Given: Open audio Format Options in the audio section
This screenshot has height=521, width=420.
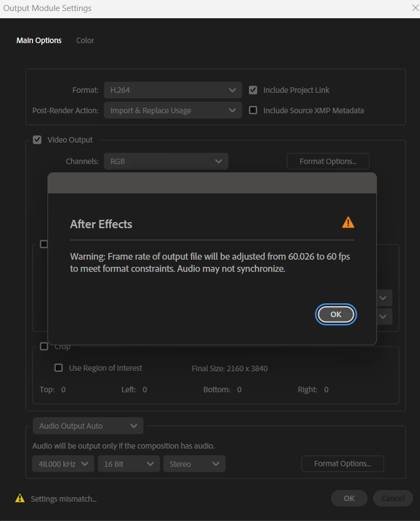Looking at the screenshot, I should pyautogui.click(x=343, y=464).
